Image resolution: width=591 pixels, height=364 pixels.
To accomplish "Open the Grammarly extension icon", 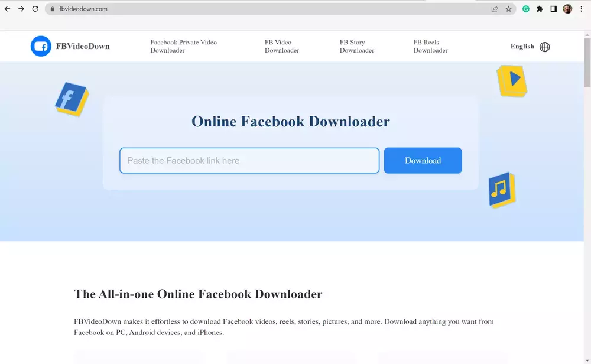I will 526,9.
